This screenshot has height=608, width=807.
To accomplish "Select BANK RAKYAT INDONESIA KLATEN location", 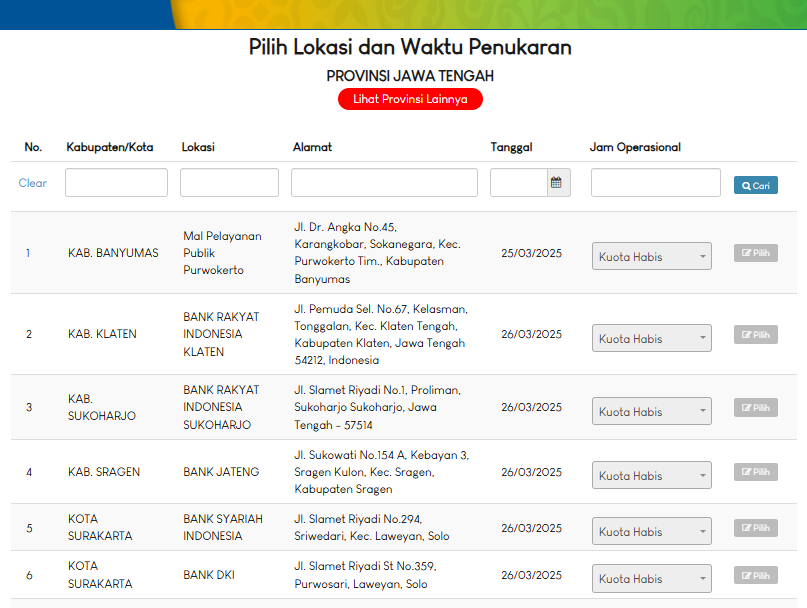I will pyautogui.click(x=221, y=334).
